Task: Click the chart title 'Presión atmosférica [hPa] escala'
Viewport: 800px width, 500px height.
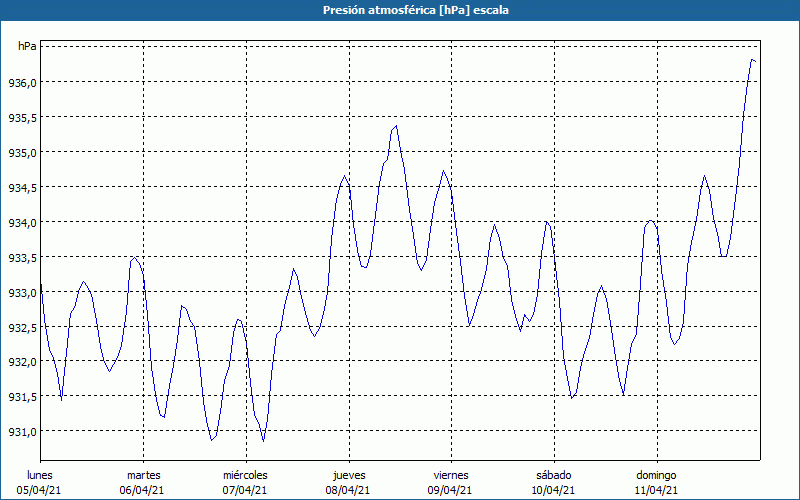Action: (416, 10)
